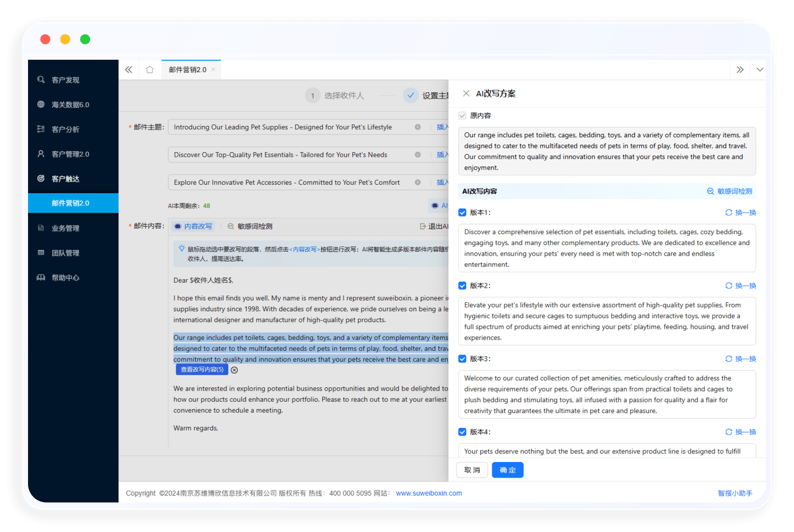This screenshot has width=794, height=532.
Task: Expand the tab list dropdown chevron
Action: point(760,70)
